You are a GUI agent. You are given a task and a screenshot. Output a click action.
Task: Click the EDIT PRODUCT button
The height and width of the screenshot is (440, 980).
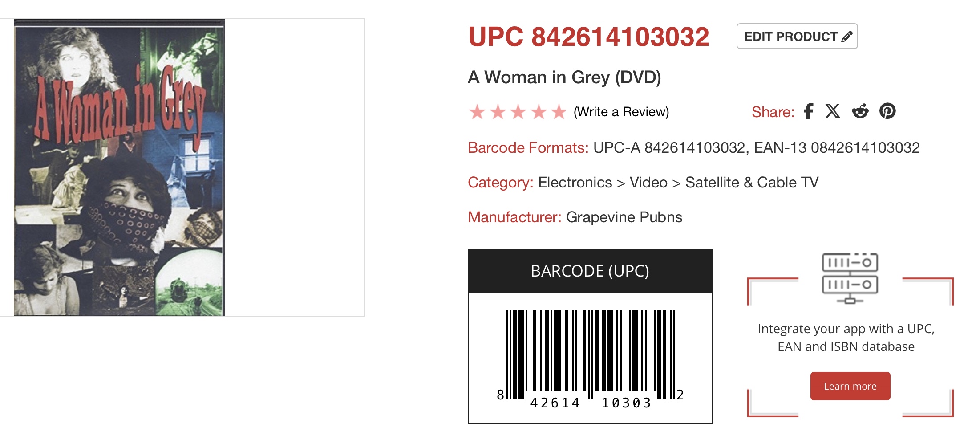click(x=797, y=37)
